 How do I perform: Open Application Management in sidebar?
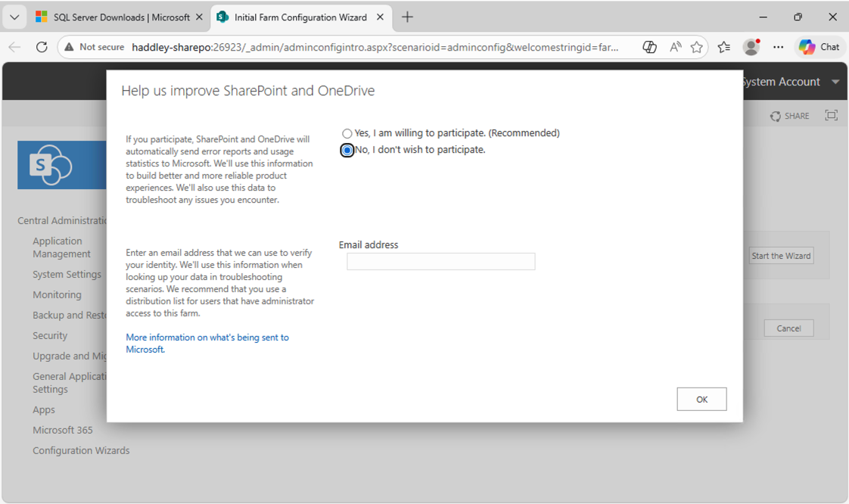[61, 247]
